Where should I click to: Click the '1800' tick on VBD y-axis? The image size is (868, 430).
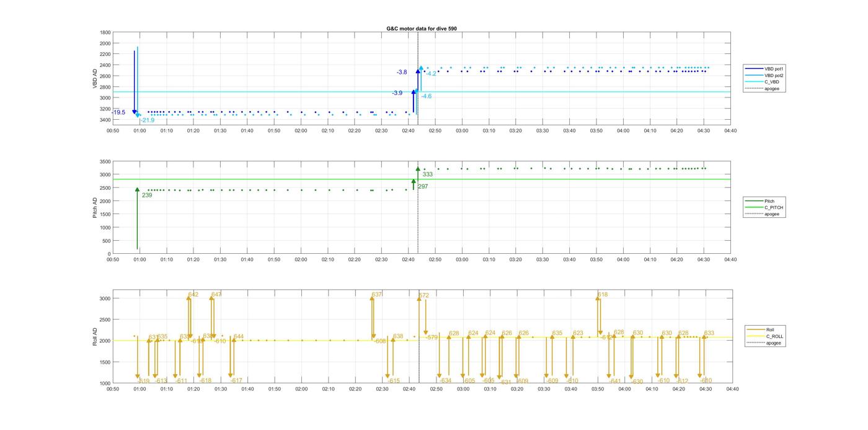[x=105, y=32]
